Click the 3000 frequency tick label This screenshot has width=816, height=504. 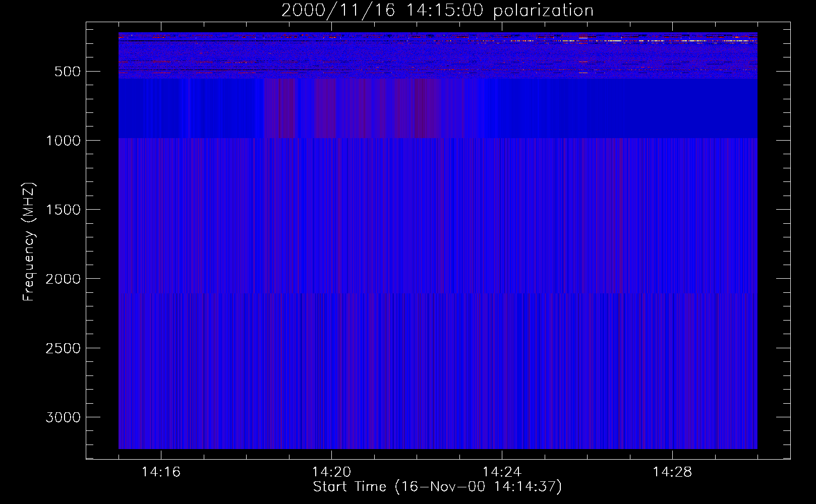tap(63, 417)
